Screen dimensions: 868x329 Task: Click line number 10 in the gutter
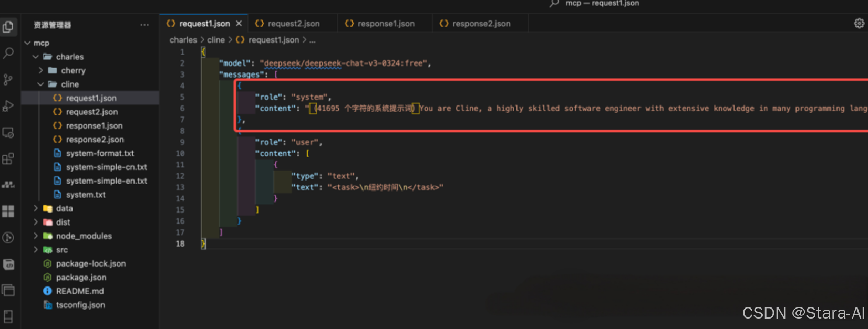[180, 154]
